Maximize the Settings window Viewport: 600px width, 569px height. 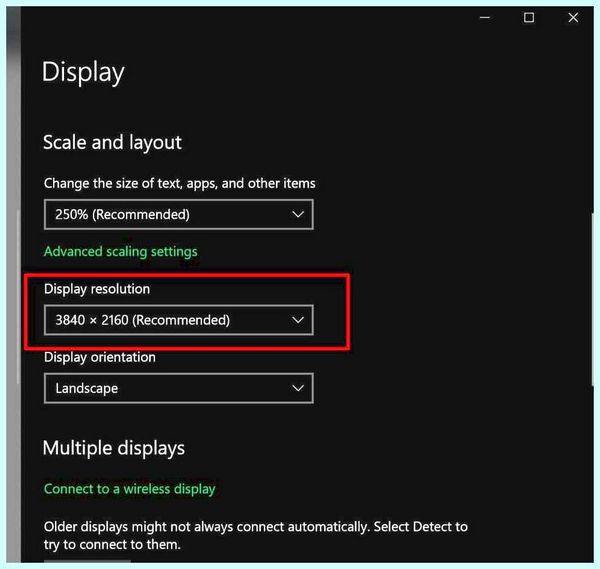pyautogui.click(x=529, y=18)
